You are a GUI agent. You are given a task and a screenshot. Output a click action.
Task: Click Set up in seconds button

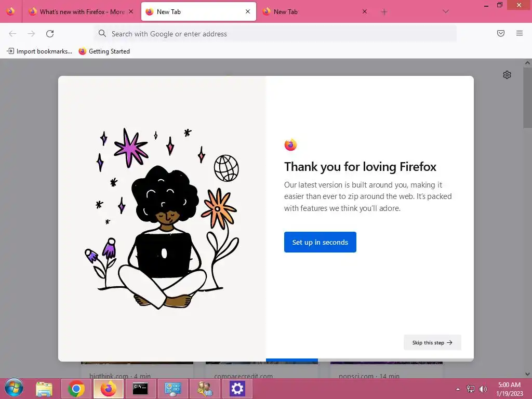pyautogui.click(x=320, y=242)
